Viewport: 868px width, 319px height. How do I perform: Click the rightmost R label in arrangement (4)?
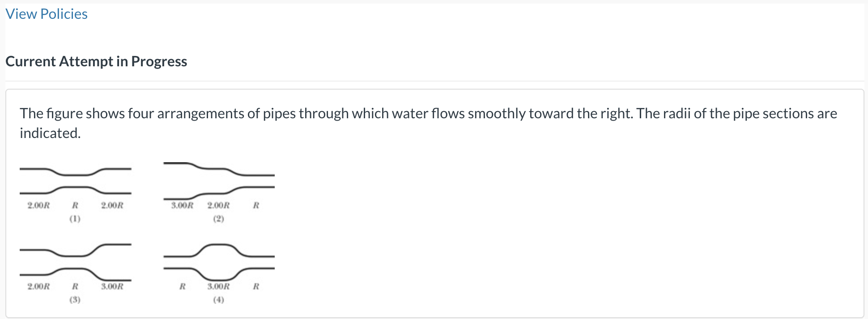tap(256, 286)
